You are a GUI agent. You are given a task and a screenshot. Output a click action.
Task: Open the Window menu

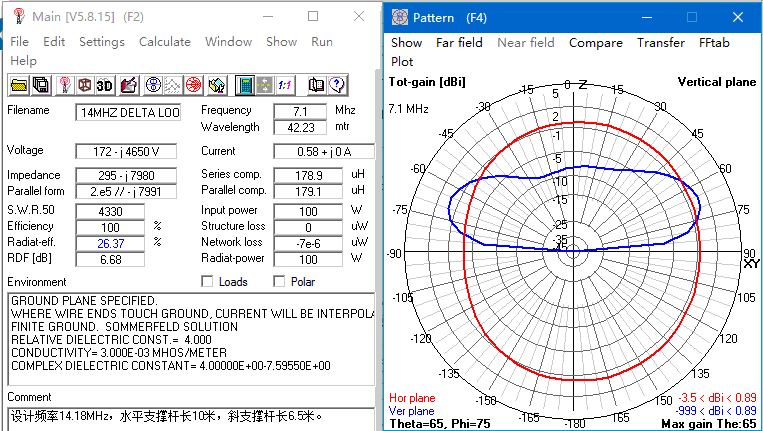click(228, 42)
